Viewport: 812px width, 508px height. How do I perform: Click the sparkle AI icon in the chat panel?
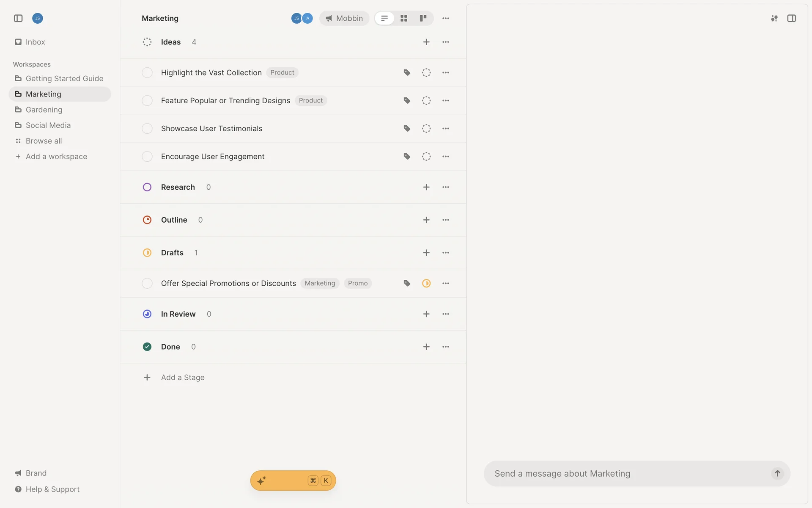[x=774, y=18]
